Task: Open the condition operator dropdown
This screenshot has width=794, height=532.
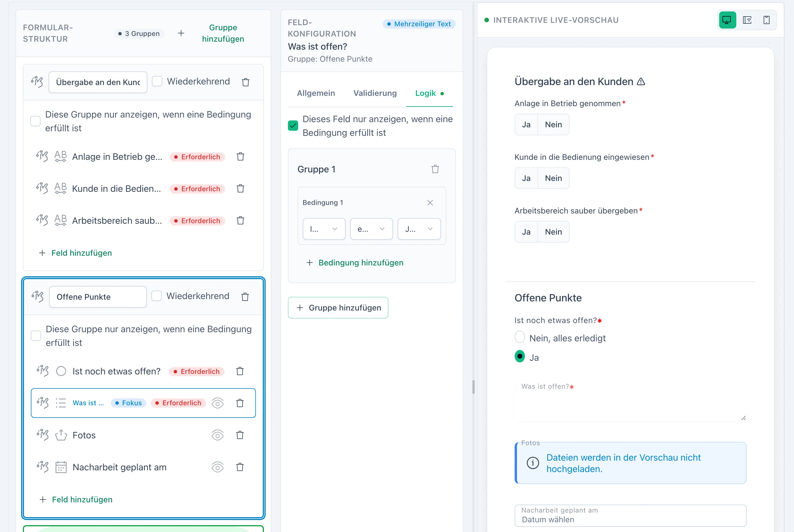Action: pos(371,229)
